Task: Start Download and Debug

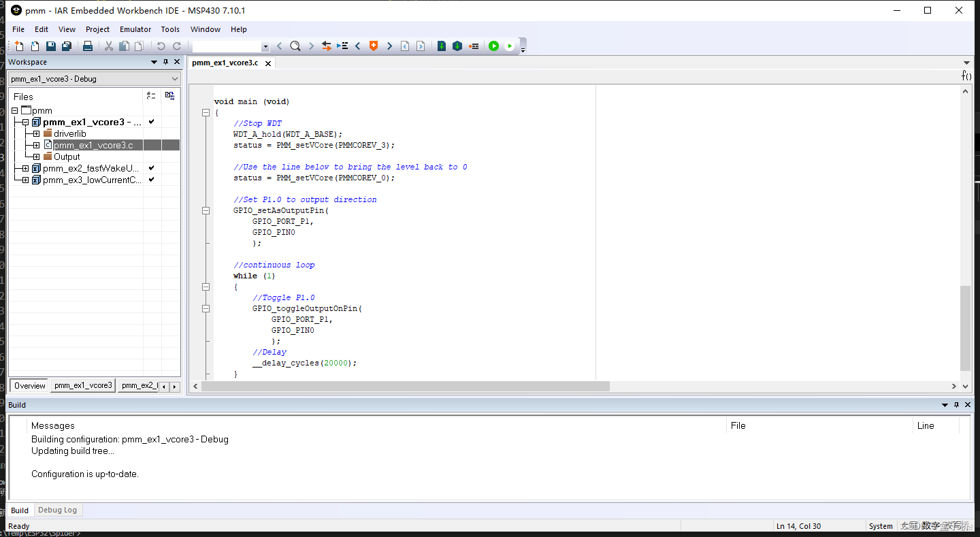Action: [493, 46]
